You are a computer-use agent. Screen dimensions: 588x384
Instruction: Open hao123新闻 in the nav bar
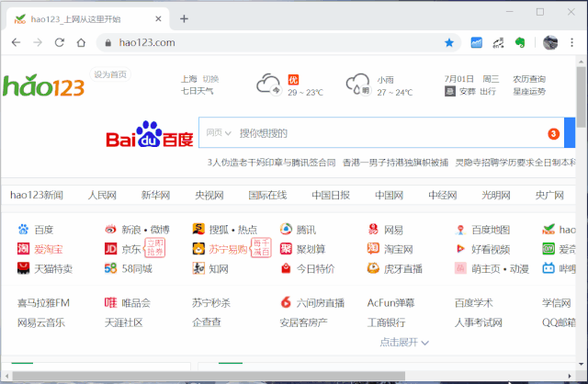[x=37, y=195]
